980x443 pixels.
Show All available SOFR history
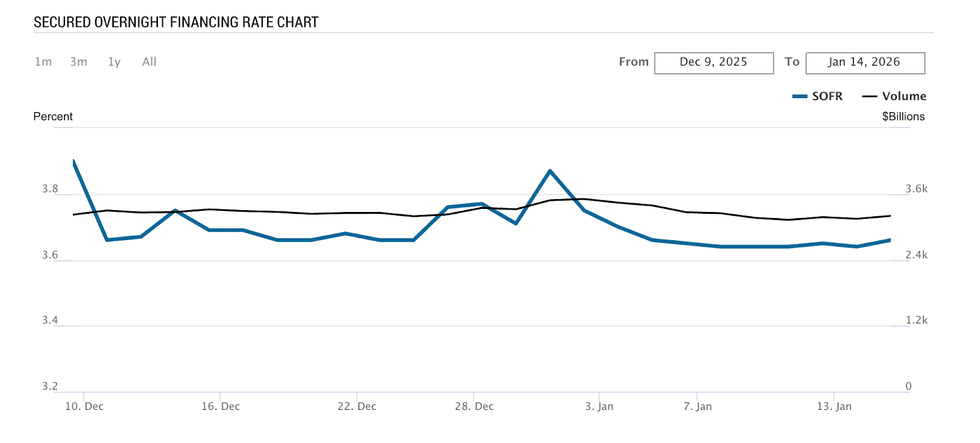(x=149, y=62)
